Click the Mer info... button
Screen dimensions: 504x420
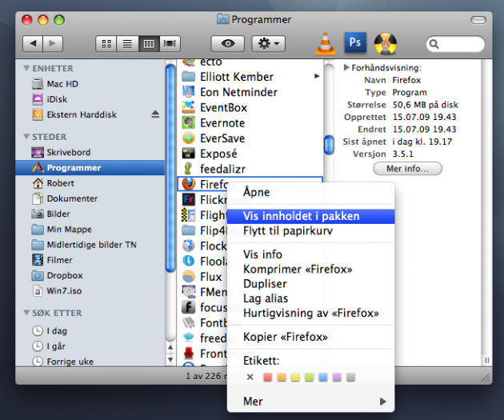[407, 168]
